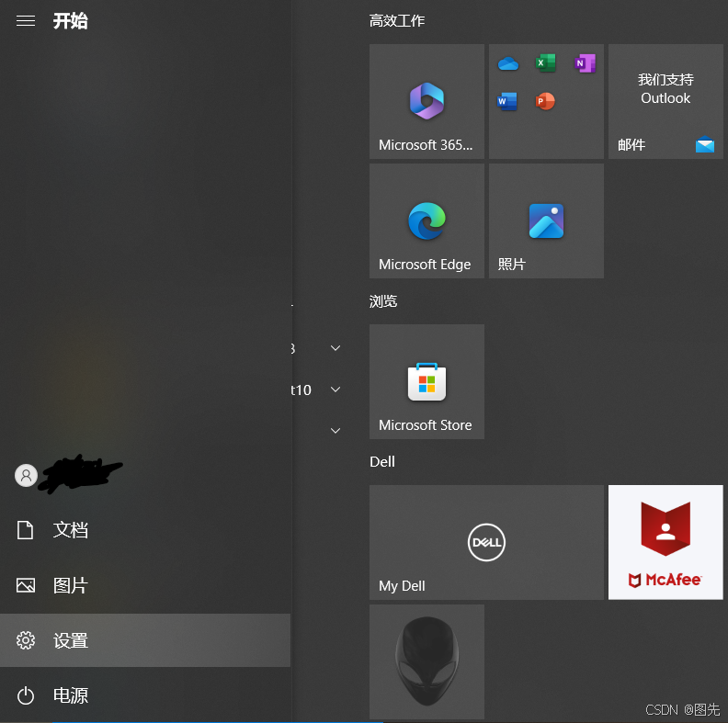Open the Alienware alien head tile
This screenshot has height=723, width=728.
427,661
